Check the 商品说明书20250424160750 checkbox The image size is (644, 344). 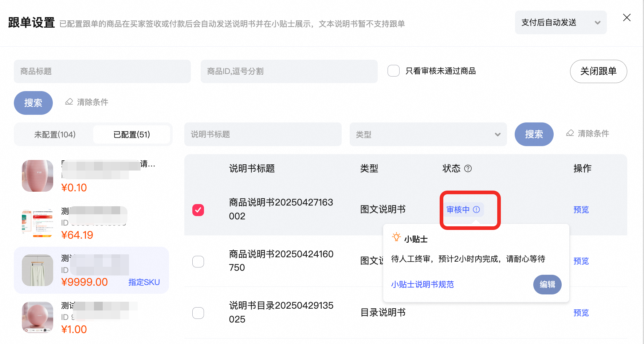point(198,262)
